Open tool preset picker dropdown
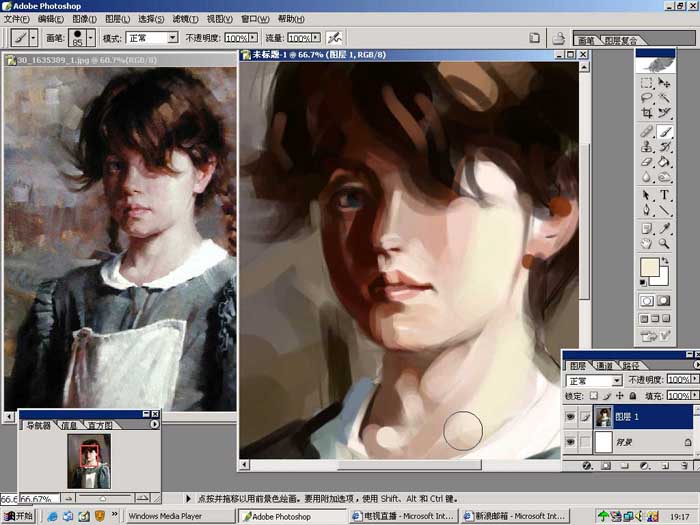 click(33, 38)
